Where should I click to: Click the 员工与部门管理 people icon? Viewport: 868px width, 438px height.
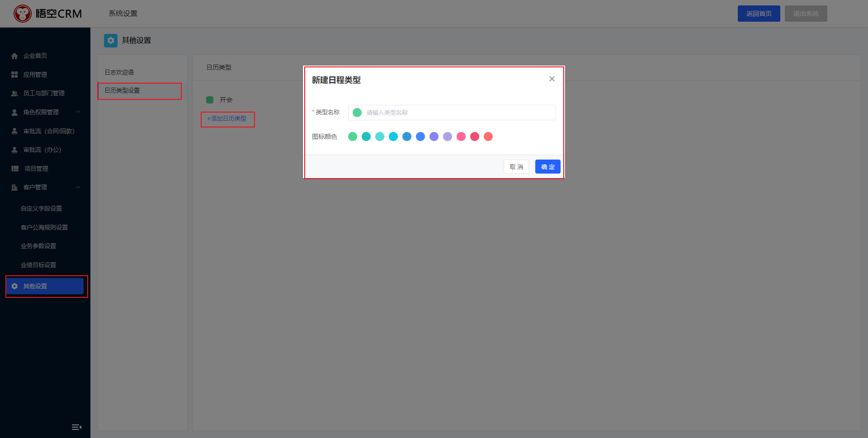[x=14, y=94]
